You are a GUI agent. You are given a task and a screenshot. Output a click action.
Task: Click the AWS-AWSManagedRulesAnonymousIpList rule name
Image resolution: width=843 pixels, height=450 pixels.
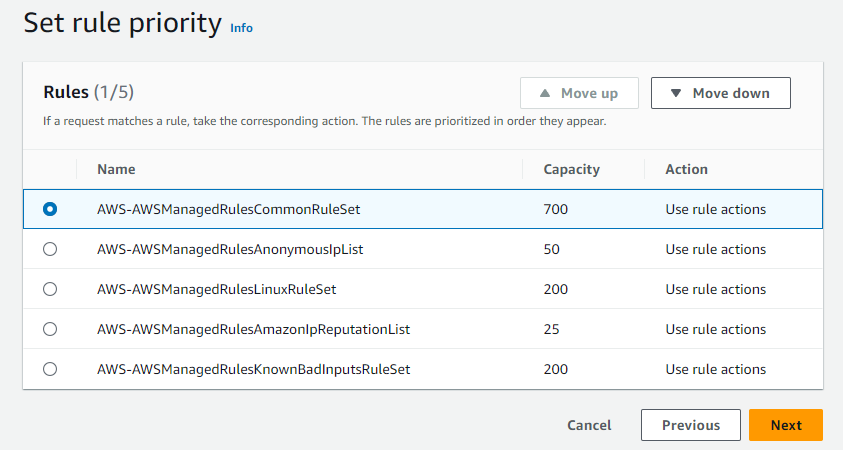click(x=229, y=249)
